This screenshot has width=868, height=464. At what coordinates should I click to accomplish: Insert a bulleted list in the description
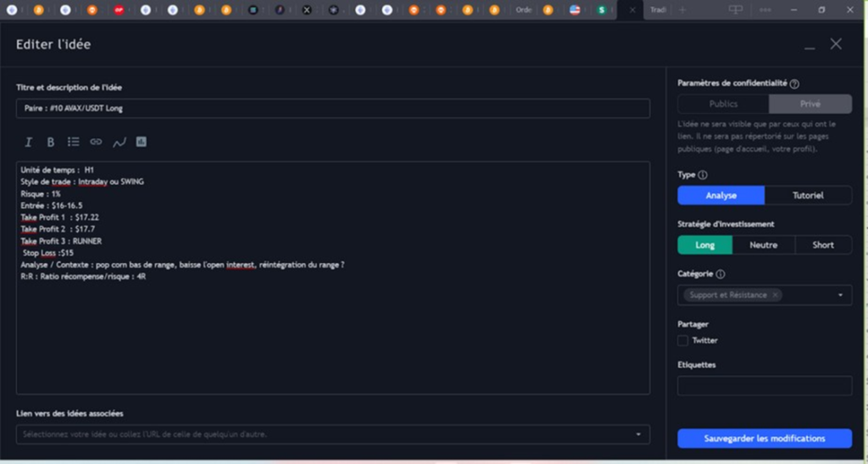coord(73,143)
